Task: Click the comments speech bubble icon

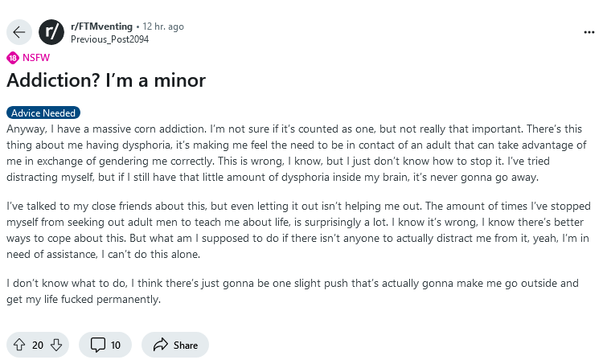Action: 98,345
